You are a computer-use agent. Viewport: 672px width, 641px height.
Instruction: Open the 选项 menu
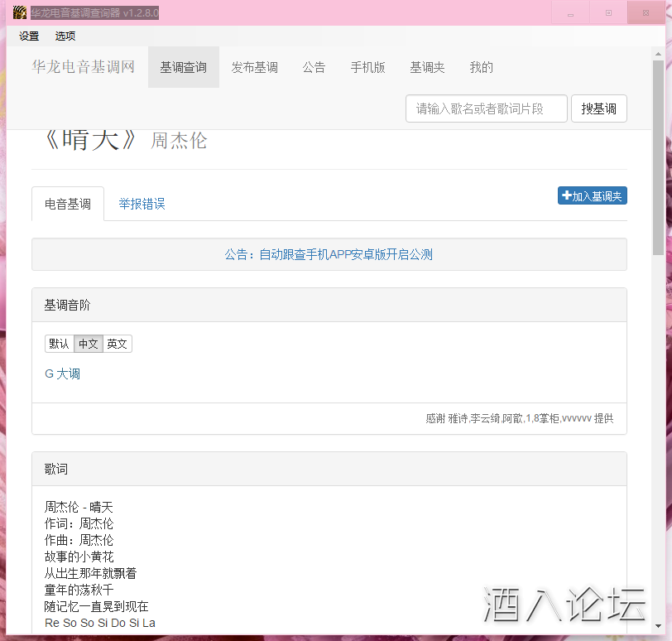[x=65, y=36]
